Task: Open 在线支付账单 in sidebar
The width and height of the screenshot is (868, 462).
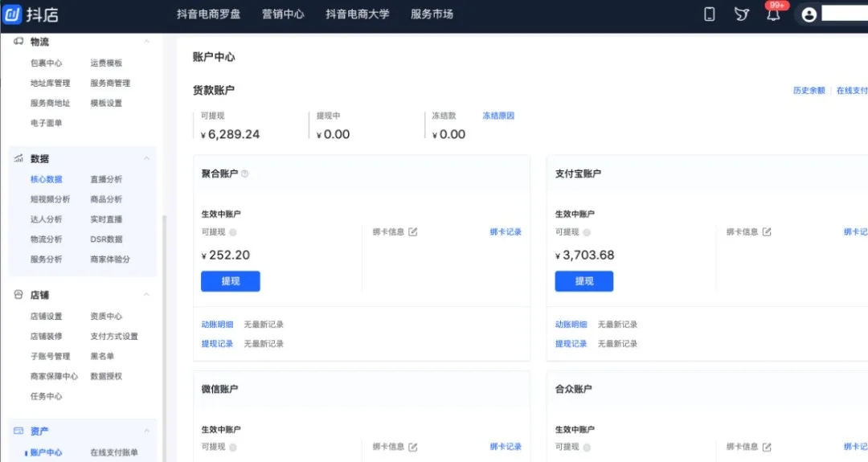Action: 114,452
